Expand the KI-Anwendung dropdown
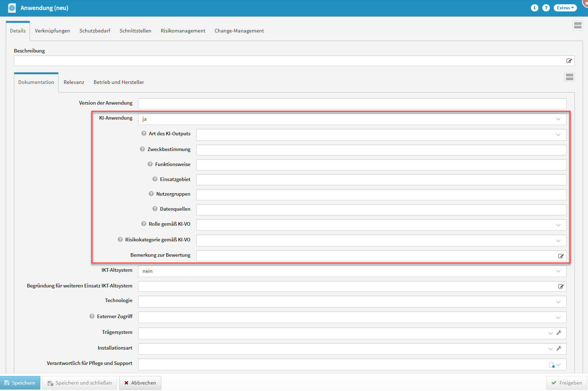The width and height of the screenshot is (588, 391). 558,119
